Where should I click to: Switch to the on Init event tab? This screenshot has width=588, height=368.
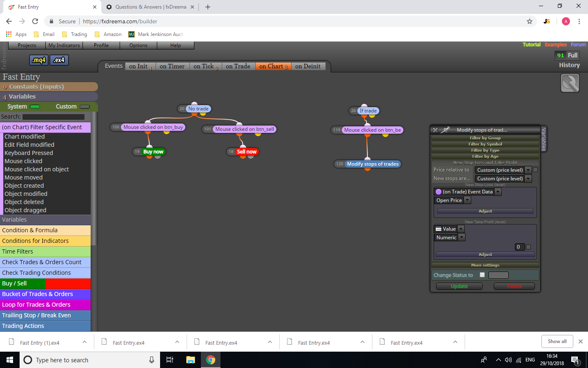tap(140, 66)
